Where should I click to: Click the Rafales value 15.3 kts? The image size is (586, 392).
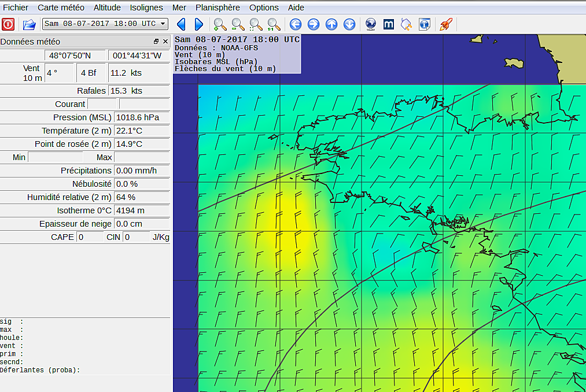coord(139,91)
